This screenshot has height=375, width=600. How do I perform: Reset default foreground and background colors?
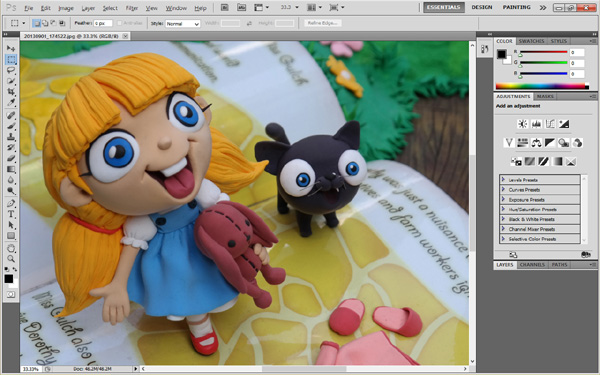(x=7, y=269)
